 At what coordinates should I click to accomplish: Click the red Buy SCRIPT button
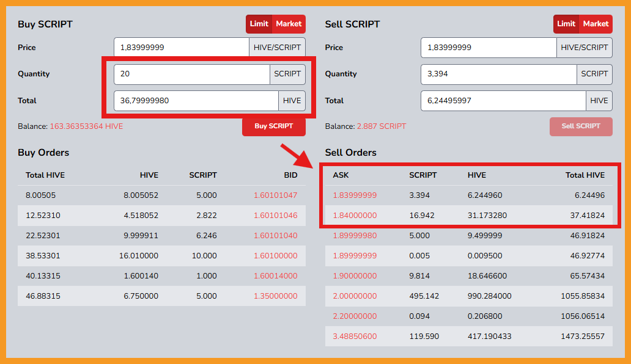(x=274, y=126)
